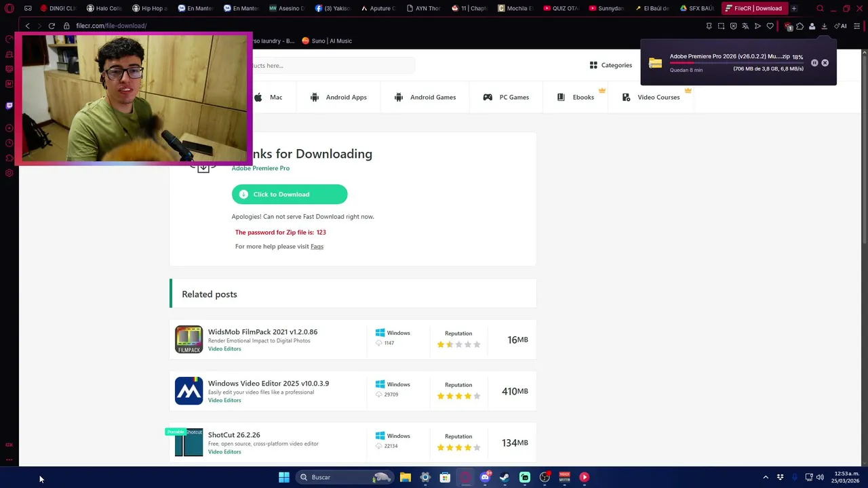Click Video Editors tag under Windows Video Editor

coord(224,401)
